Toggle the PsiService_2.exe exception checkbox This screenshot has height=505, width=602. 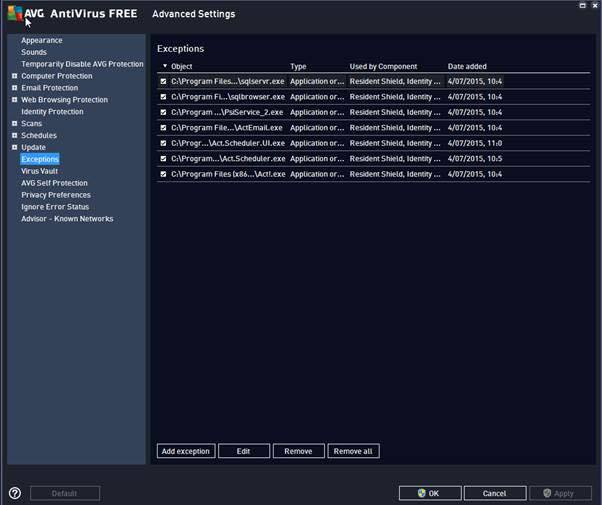[x=164, y=112]
